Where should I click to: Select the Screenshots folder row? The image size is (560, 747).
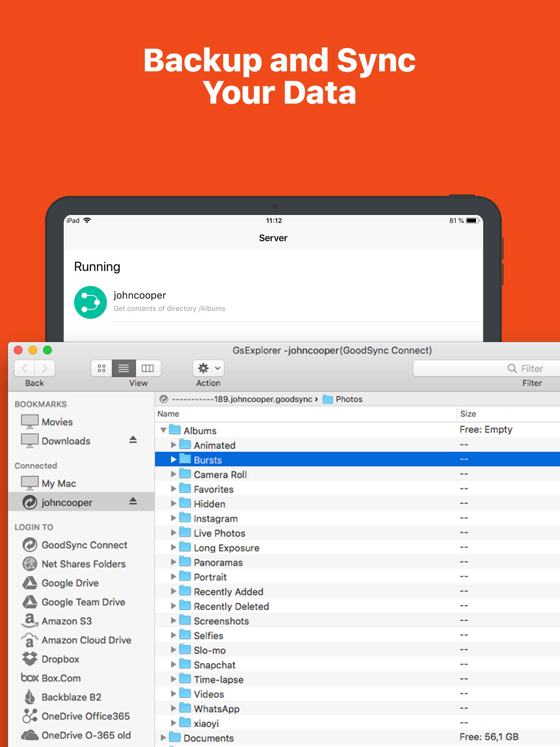[221, 621]
